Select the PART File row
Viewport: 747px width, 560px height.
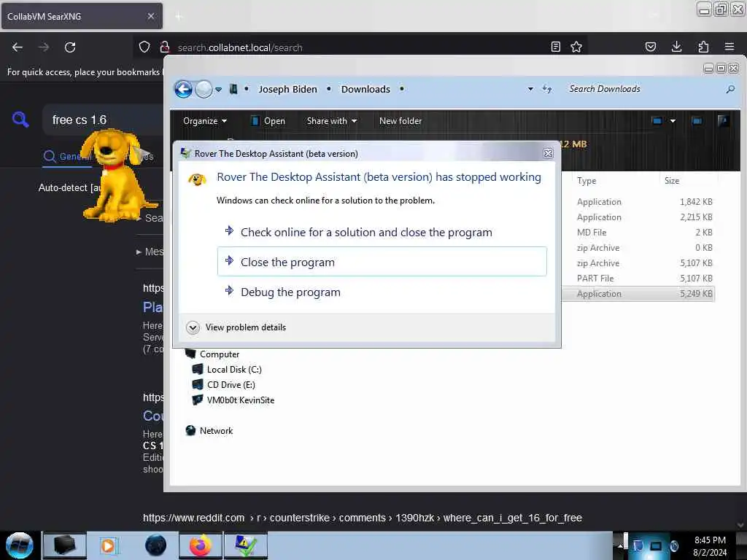point(638,278)
